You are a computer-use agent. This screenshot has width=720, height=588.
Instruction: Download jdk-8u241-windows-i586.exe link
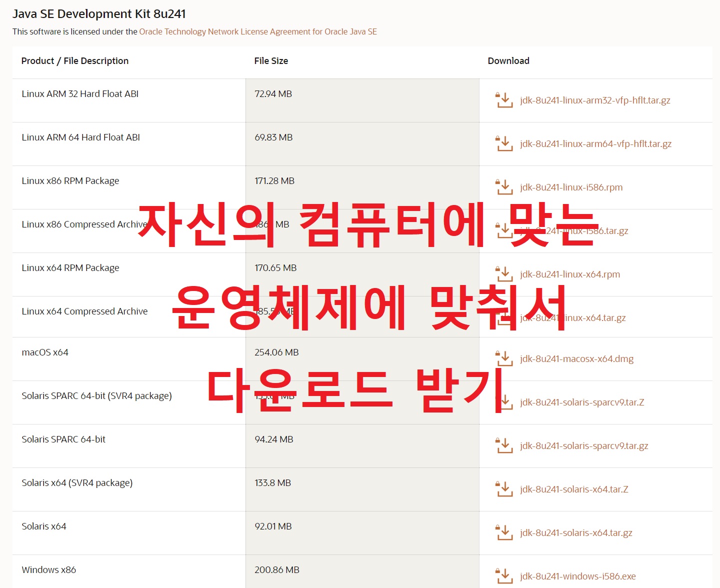(x=578, y=576)
